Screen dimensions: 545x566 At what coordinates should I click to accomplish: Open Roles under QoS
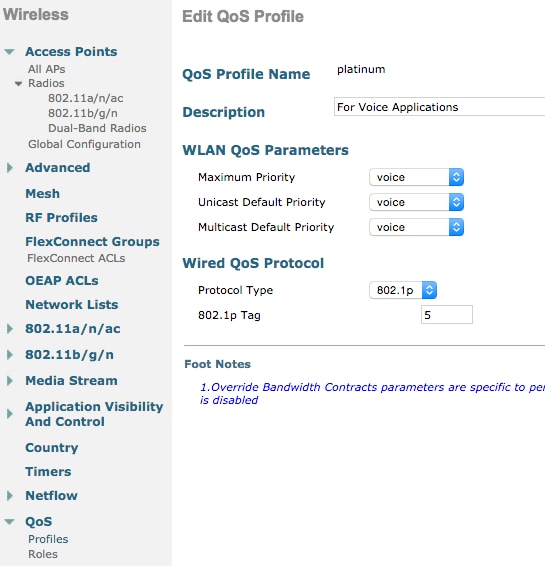43,554
